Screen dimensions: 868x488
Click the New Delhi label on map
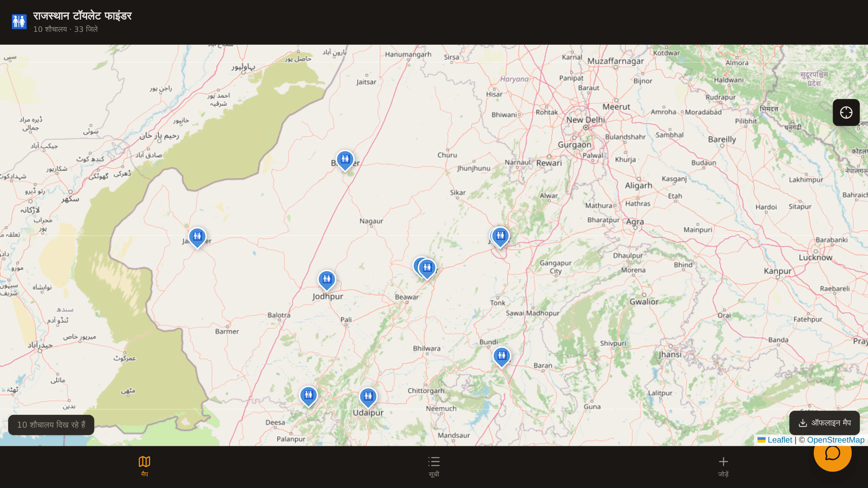point(586,120)
